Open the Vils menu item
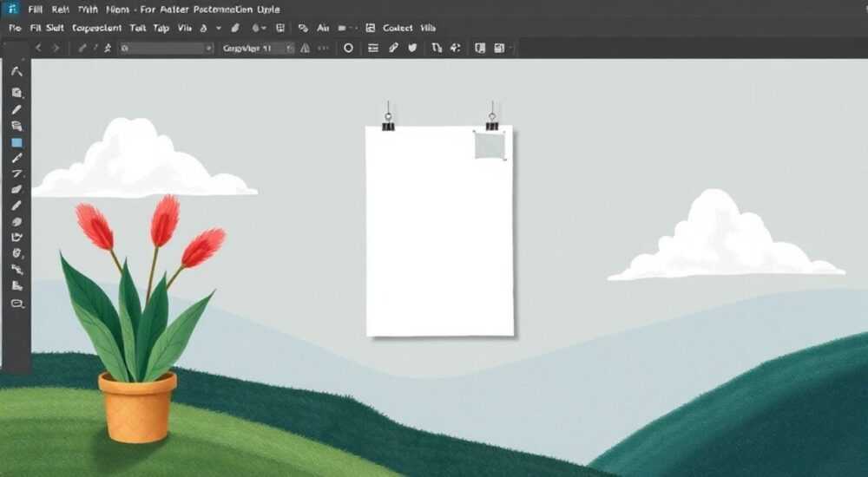The height and width of the screenshot is (477, 868). tap(428, 28)
